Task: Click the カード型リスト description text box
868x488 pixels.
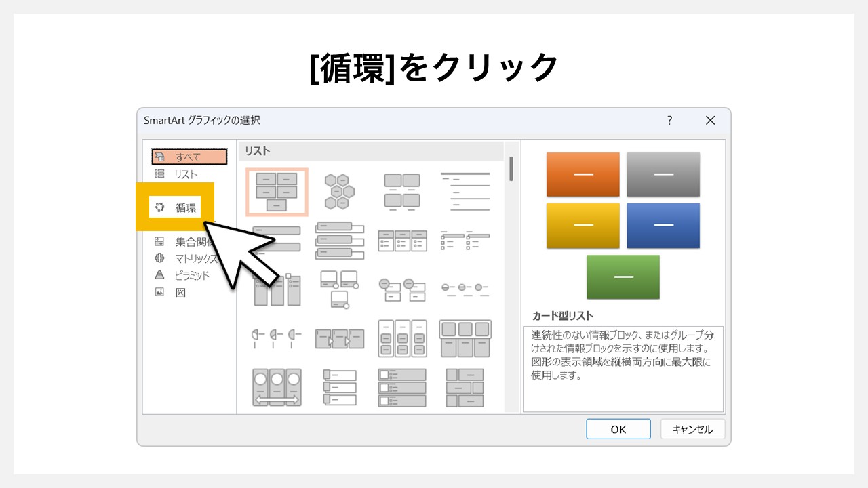Action: coord(623,366)
